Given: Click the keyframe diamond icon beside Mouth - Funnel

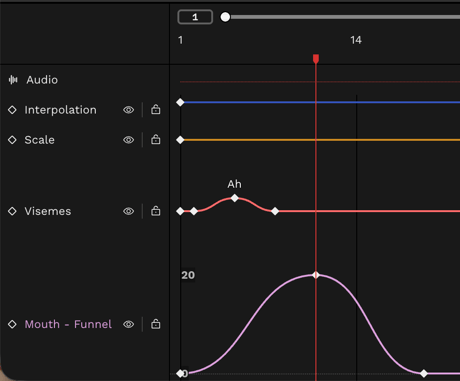Looking at the screenshot, I should pyautogui.click(x=12, y=324).
